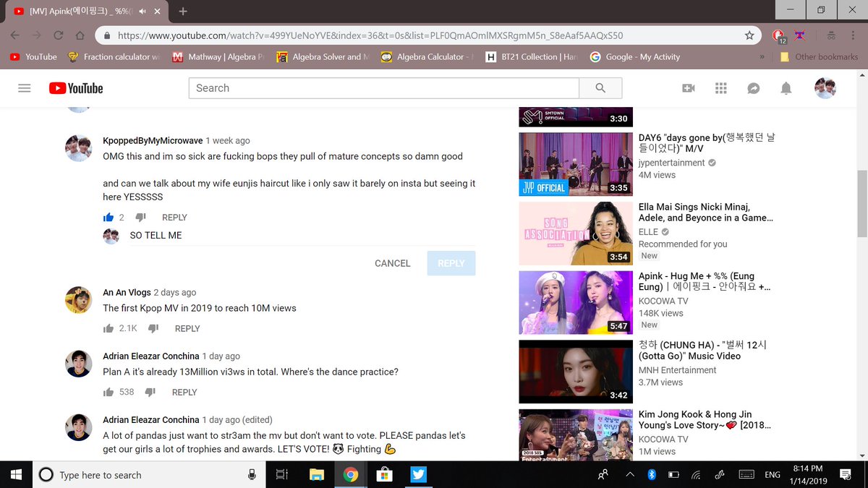Open the DAY6 days gone by thumbnail
This screenshot has height=488, width=868.
click(x=576, y=164)
